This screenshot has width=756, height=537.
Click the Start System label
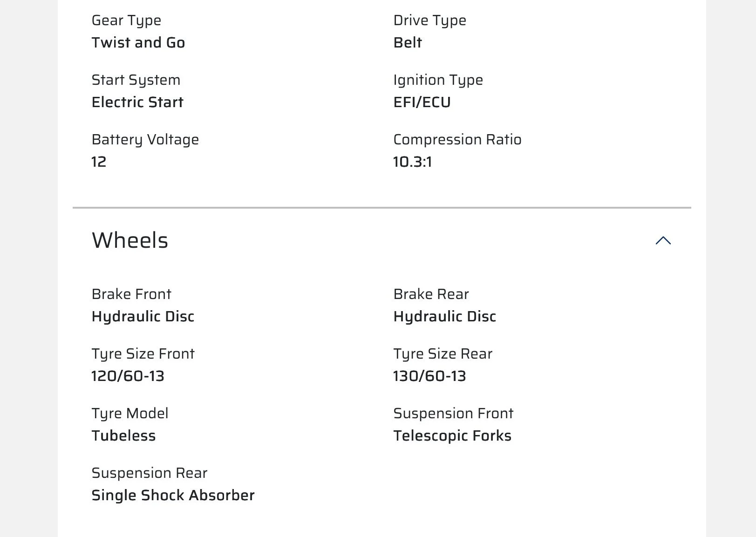(136, 80)
